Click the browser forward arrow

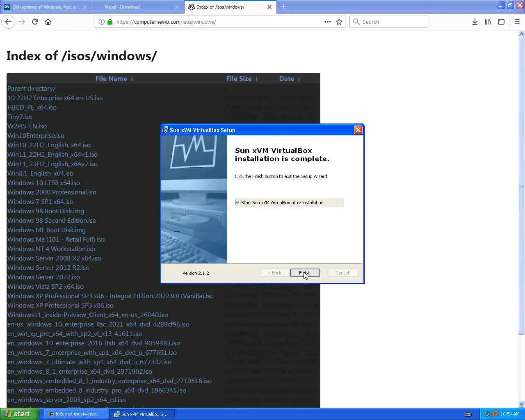(x=22, y=22)
